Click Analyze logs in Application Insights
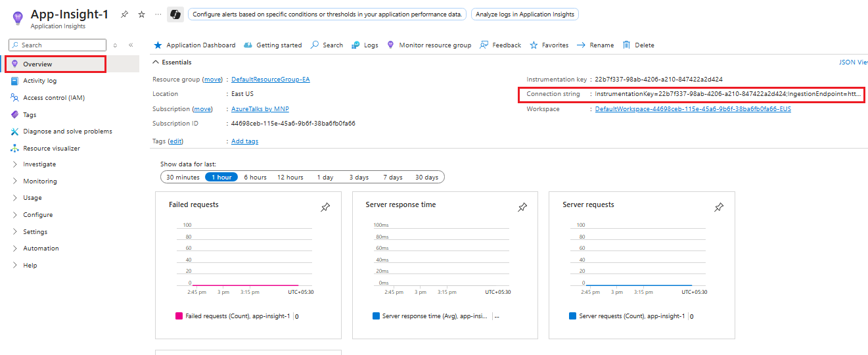 coord(524,14)
